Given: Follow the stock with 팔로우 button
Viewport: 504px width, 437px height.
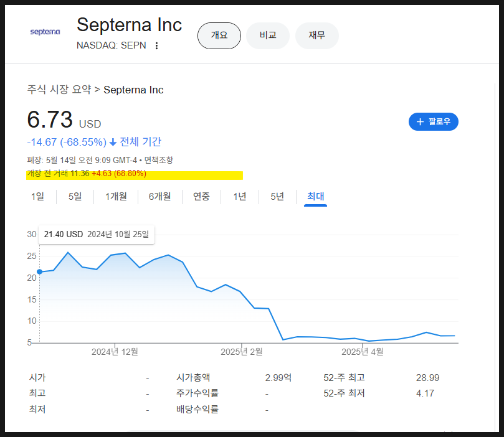Looking at the screenshot, I should point(433,121).
